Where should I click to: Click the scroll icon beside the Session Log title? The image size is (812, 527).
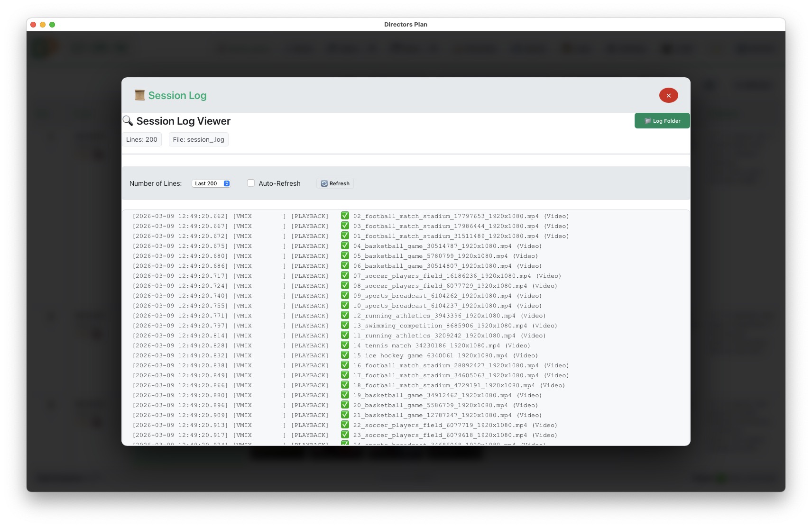140,95
